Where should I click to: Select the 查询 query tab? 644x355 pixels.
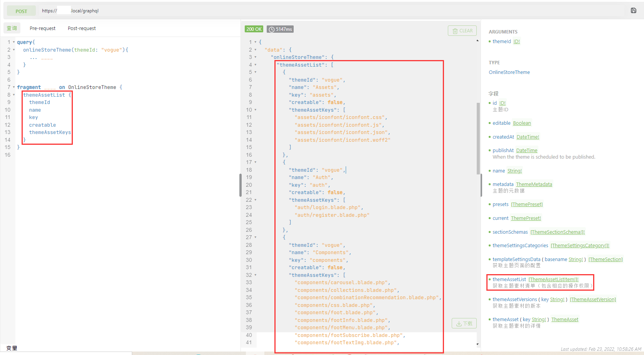click(12, 28)
